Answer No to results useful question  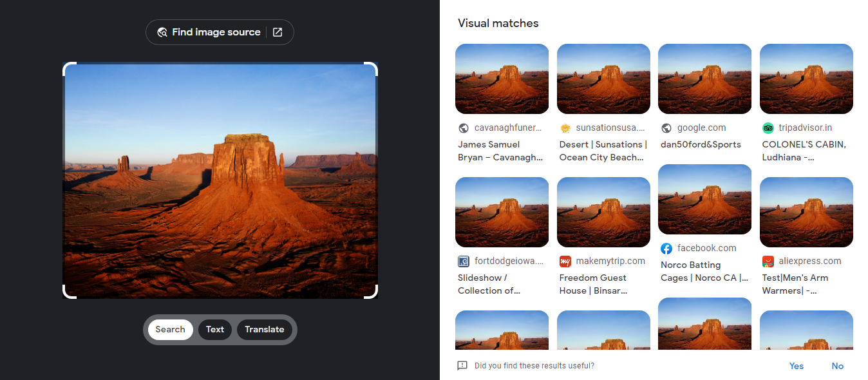pos(837,366)
